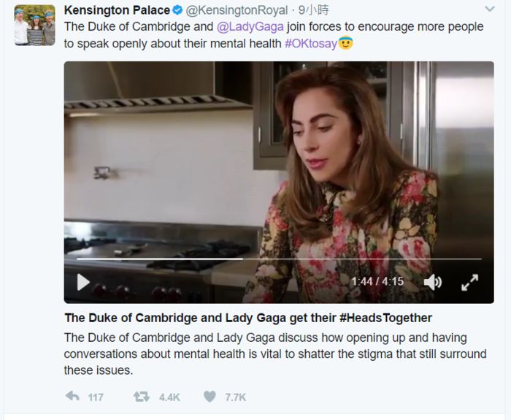This screenshot has height=420, width=511.
Task: Click the reply arrow icon
Action: click(x=72, y=397)
